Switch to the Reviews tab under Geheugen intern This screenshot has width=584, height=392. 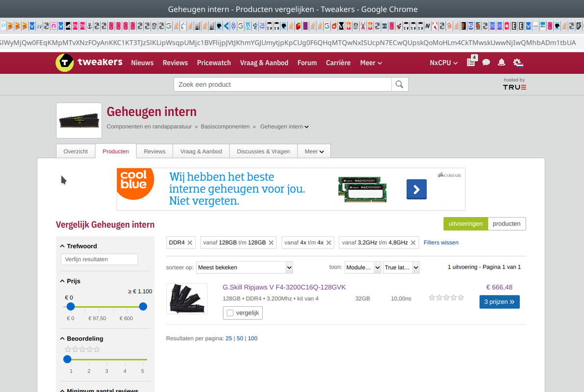(x=154, y=151)
